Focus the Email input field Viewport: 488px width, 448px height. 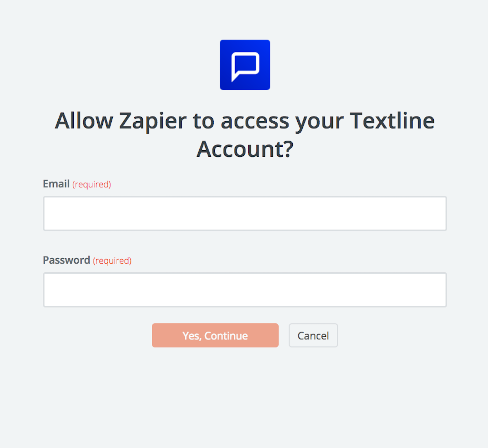(x=245, y=214)
